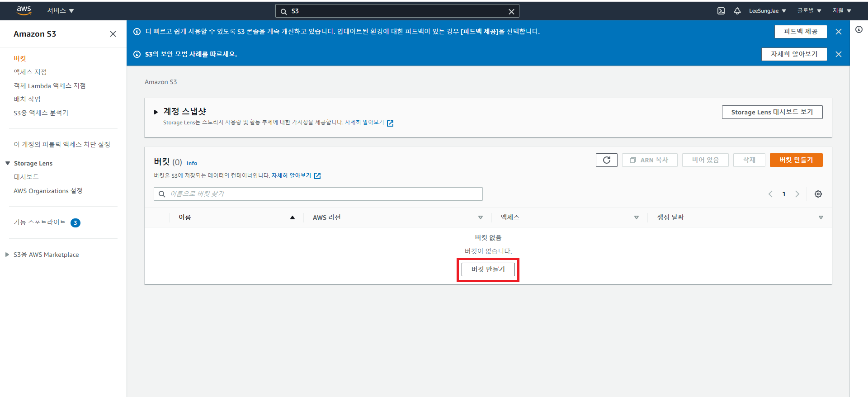Click the feature spotlight badge showing 3
This screenshot has height=397, width=868.
(x=75, y=222)
